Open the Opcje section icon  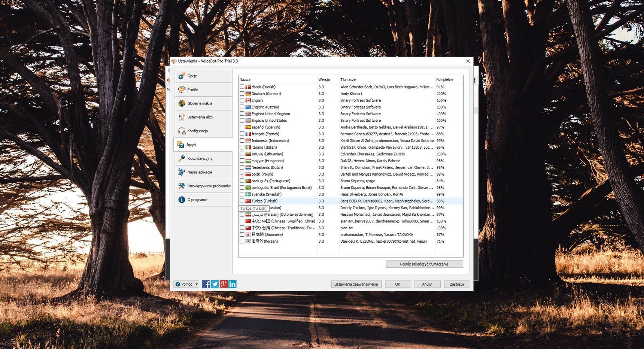tap(182, 76)
